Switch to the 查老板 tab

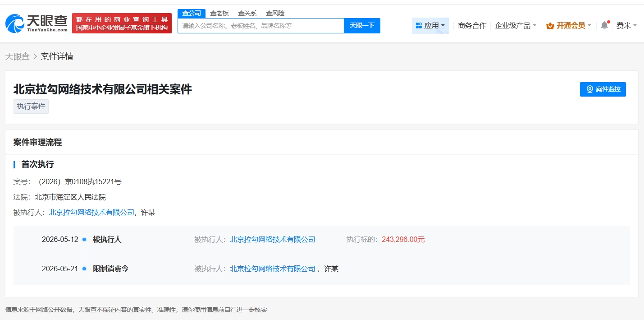(219, 13)
